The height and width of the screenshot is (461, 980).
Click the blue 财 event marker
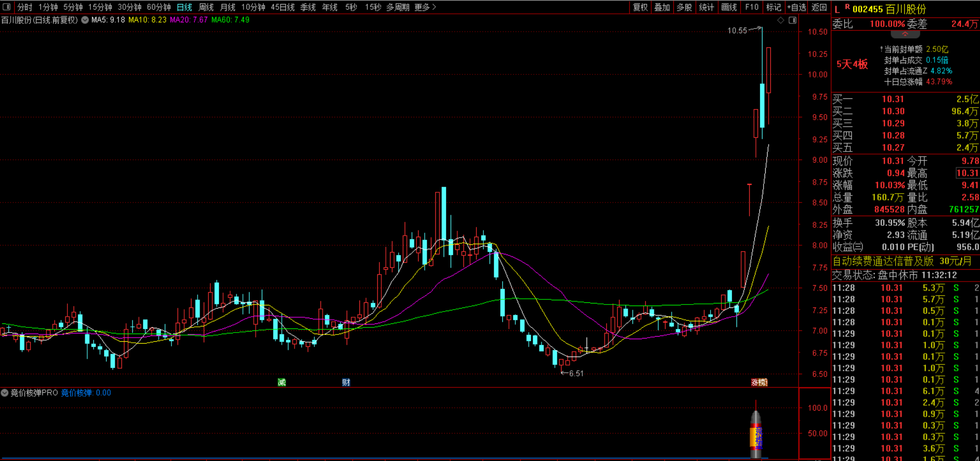point(346,382)
